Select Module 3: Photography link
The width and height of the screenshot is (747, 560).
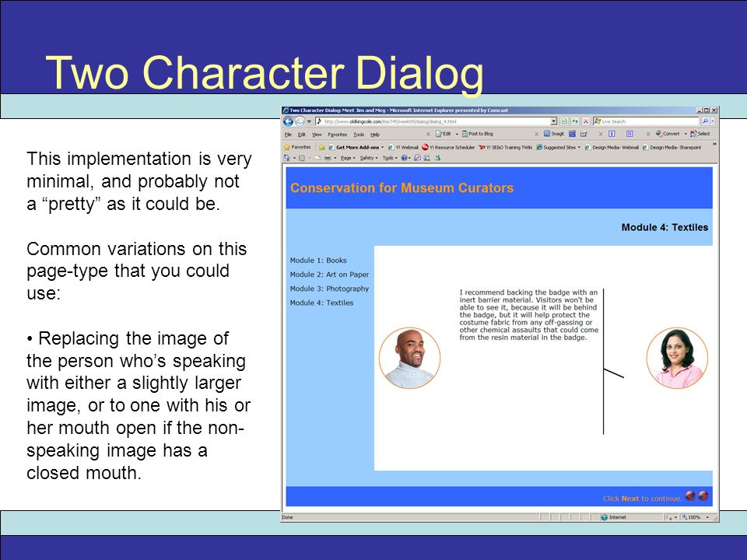click(329, 289)
